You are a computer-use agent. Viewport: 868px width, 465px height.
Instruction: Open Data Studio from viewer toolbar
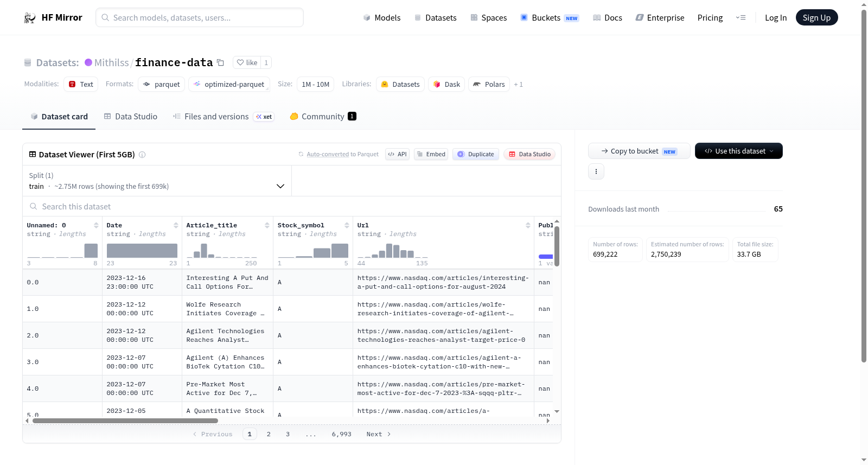click(x=529, y=154)
